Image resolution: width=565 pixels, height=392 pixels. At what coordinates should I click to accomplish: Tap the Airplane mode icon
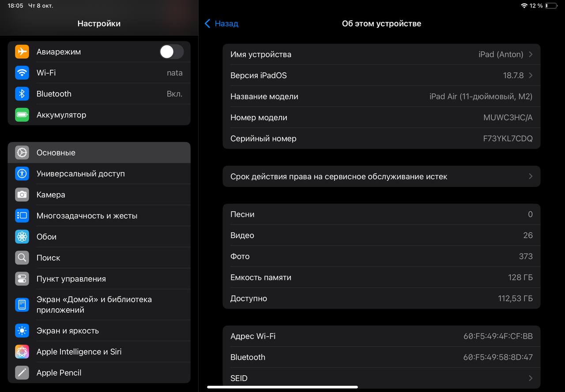[x=22, y=52]
